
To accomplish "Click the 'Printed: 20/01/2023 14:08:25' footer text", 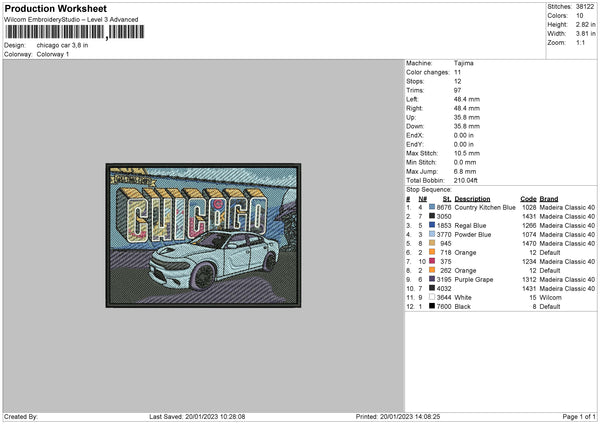I will click(x=398, y=417).
